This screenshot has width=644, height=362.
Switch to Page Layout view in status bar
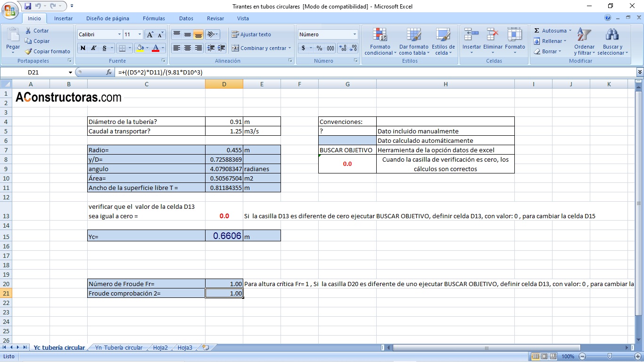(544, 357)
